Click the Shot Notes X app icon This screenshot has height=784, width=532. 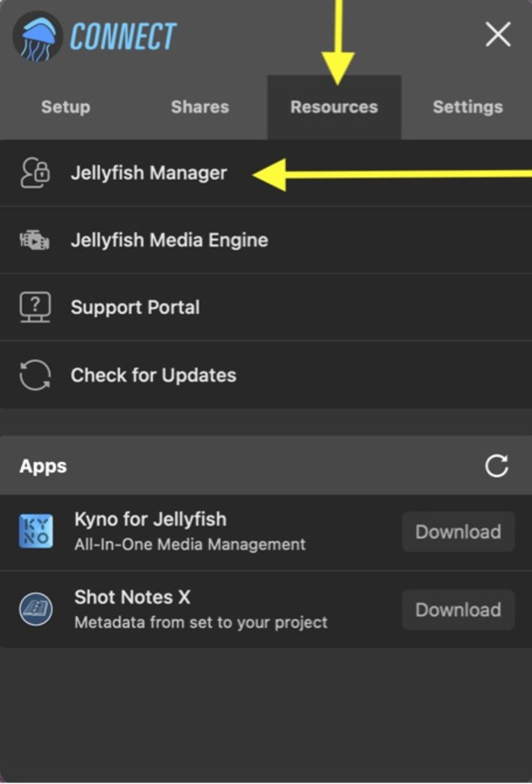(36, 609)
